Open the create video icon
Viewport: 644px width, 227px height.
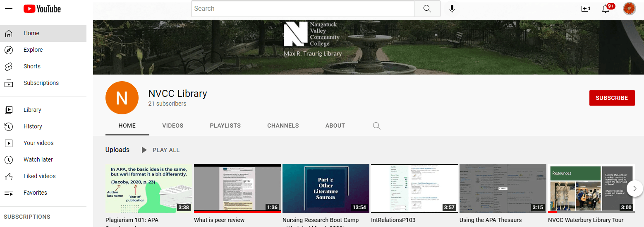(x=586, y=9)
